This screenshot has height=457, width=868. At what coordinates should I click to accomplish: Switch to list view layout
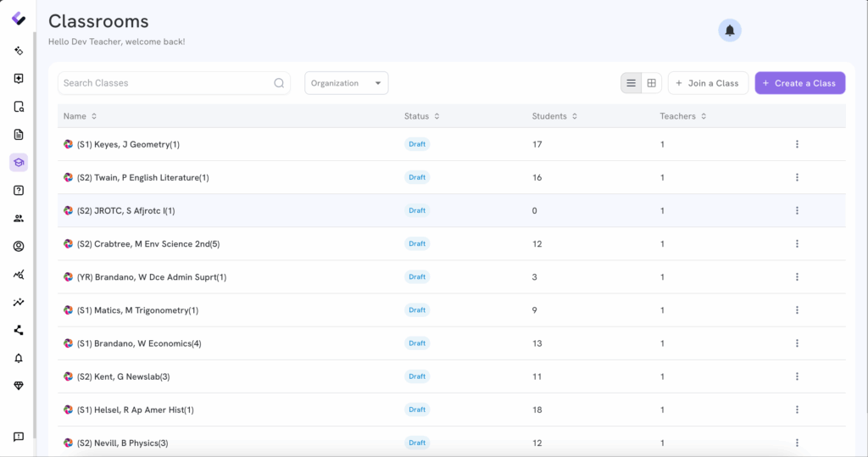click(x=631, y=83)
